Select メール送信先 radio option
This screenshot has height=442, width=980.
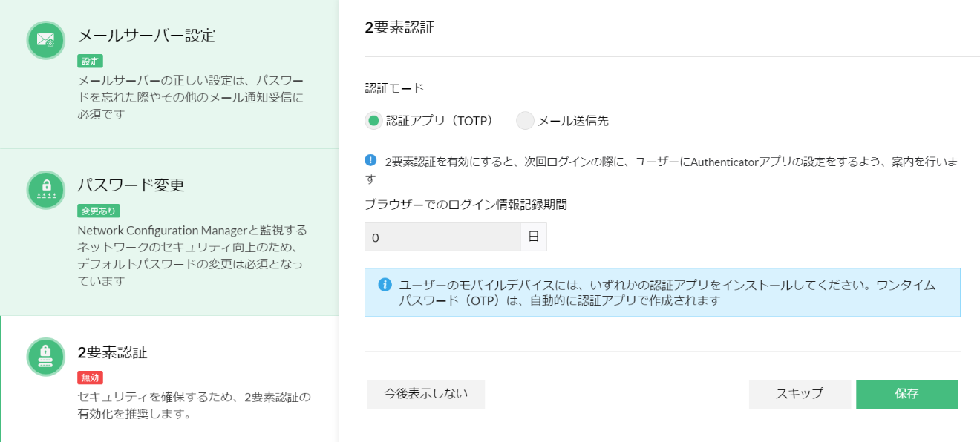[x=526, y=121]
